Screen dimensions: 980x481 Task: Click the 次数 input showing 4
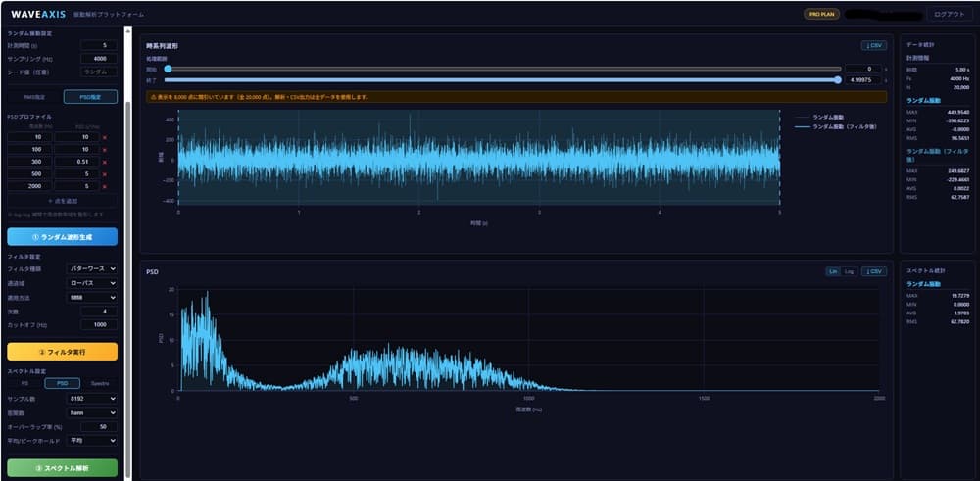tap(99, 312)
